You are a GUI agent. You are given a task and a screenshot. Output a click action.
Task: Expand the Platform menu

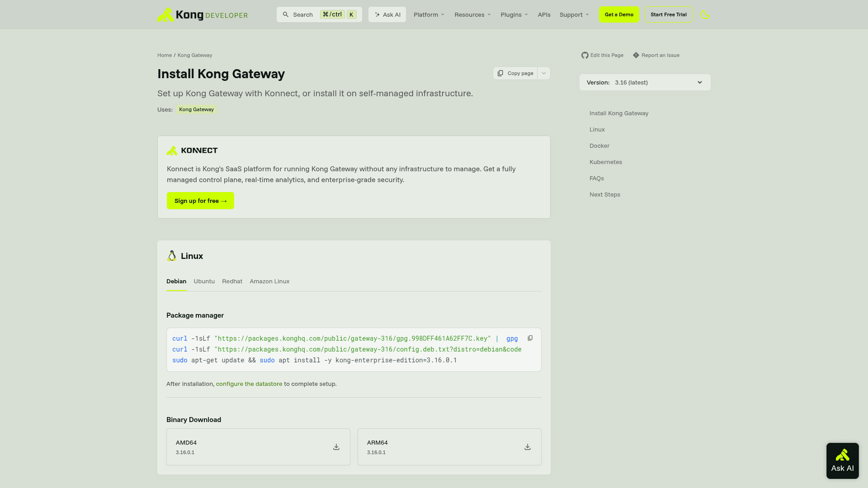tap(429, 14)
